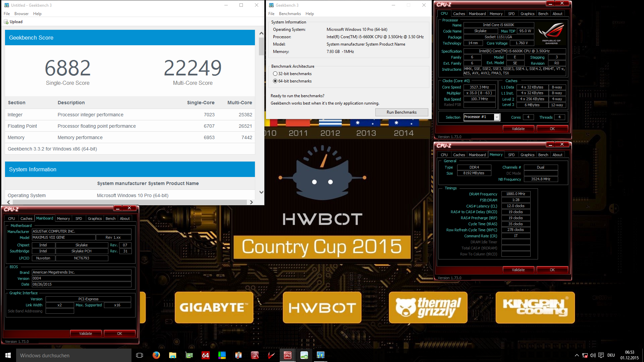The height and width of the screenshot is (362, 644).
Task: Click Validate in the Memory CPU-Z window
Action: [x=518, y=270]
